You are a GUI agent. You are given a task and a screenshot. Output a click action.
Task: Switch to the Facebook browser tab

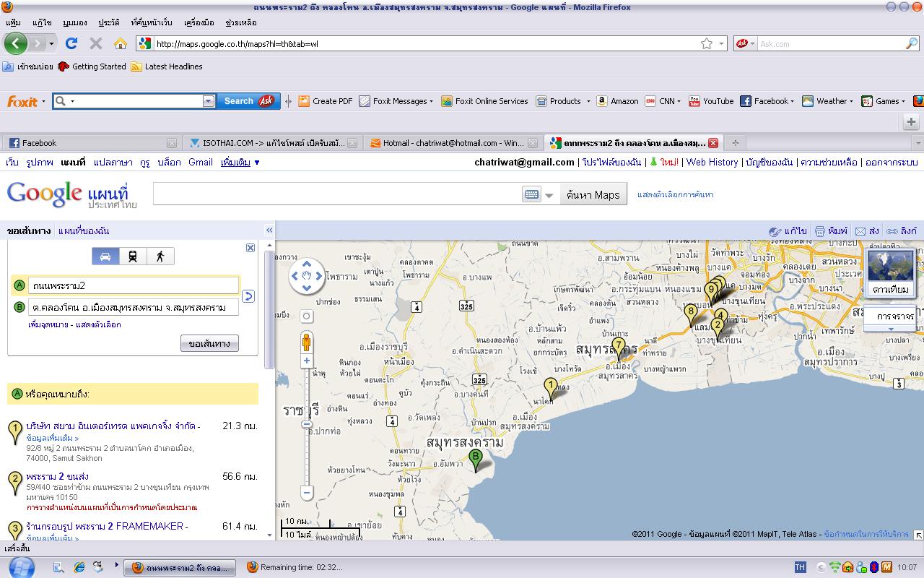92,143
